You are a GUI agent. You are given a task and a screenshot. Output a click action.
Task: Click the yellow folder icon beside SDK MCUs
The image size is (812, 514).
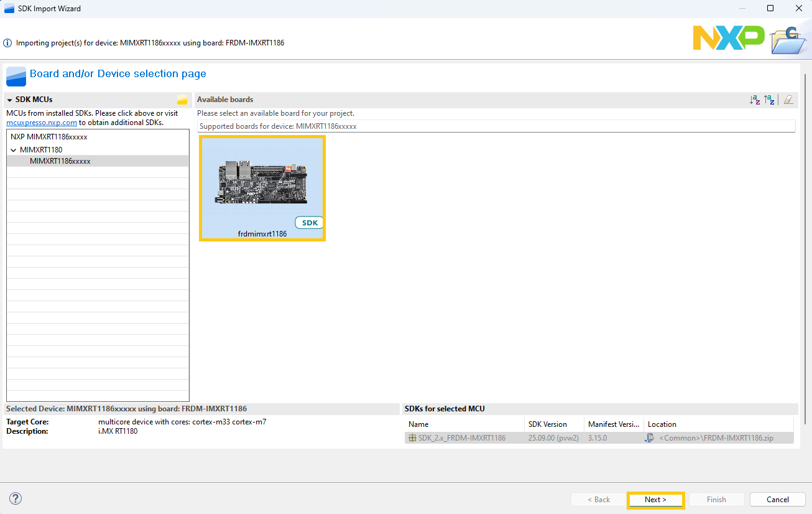182,100
